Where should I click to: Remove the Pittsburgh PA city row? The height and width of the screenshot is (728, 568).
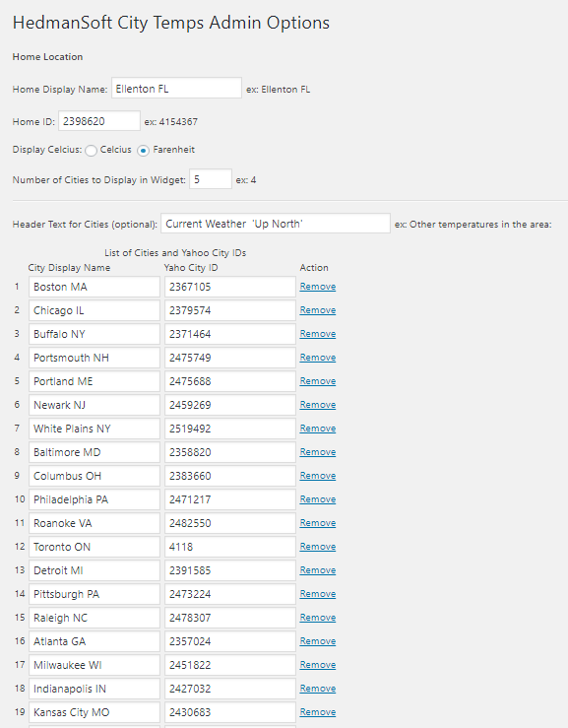(318, 594)
